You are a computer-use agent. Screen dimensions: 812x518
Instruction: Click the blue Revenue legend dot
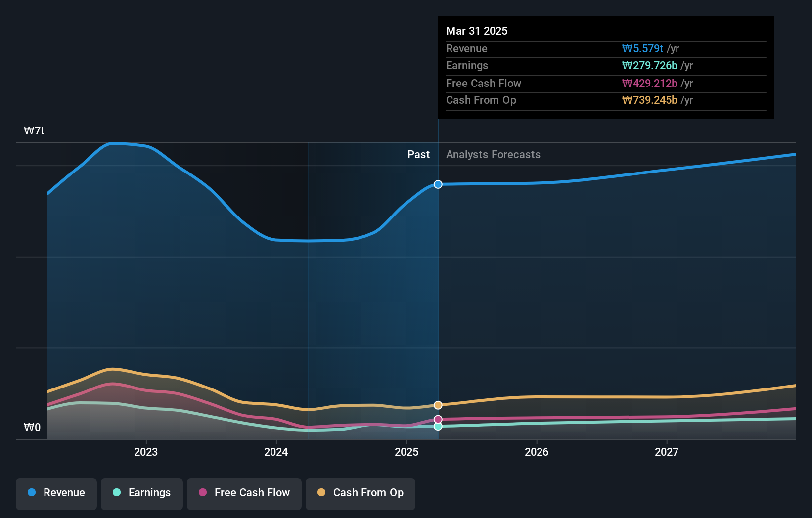coord(31,493)
